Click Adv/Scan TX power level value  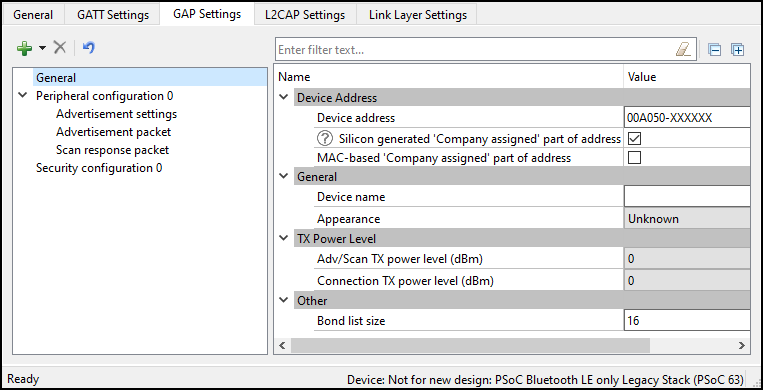coord(687,259)
